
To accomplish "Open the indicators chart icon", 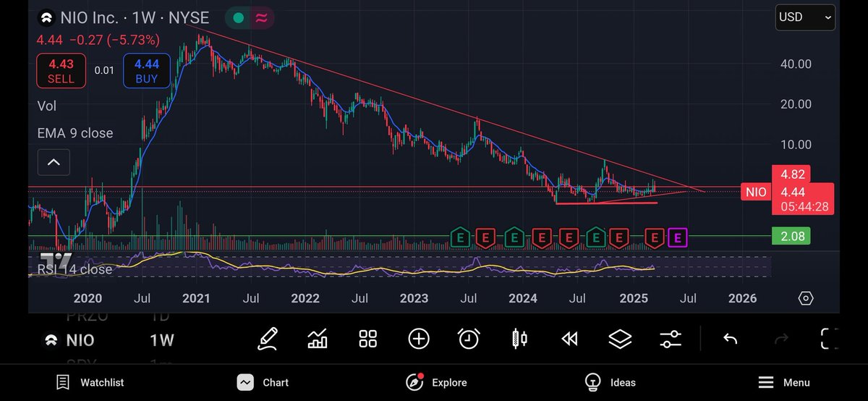I will coord(318,339).
